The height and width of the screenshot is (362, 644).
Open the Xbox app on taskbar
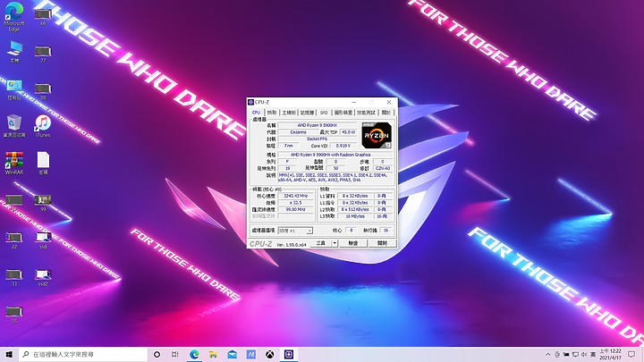[269, 354]
